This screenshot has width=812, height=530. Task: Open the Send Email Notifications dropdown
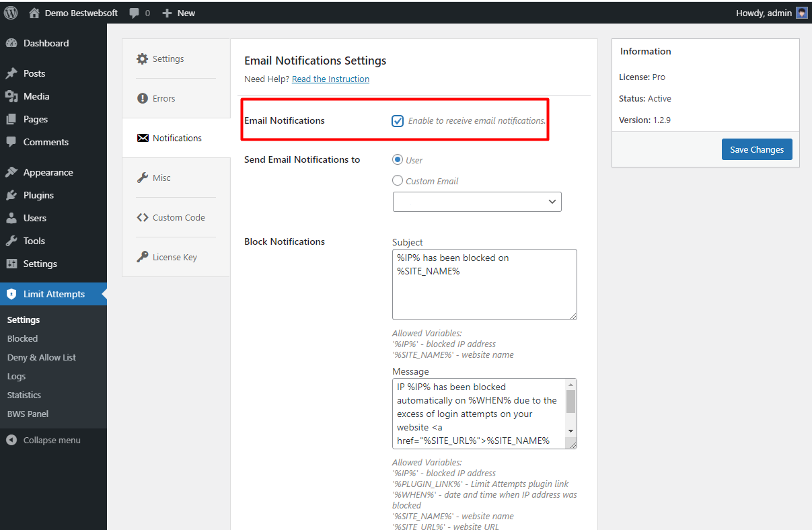pyautogui.click(x=477, y=202)
